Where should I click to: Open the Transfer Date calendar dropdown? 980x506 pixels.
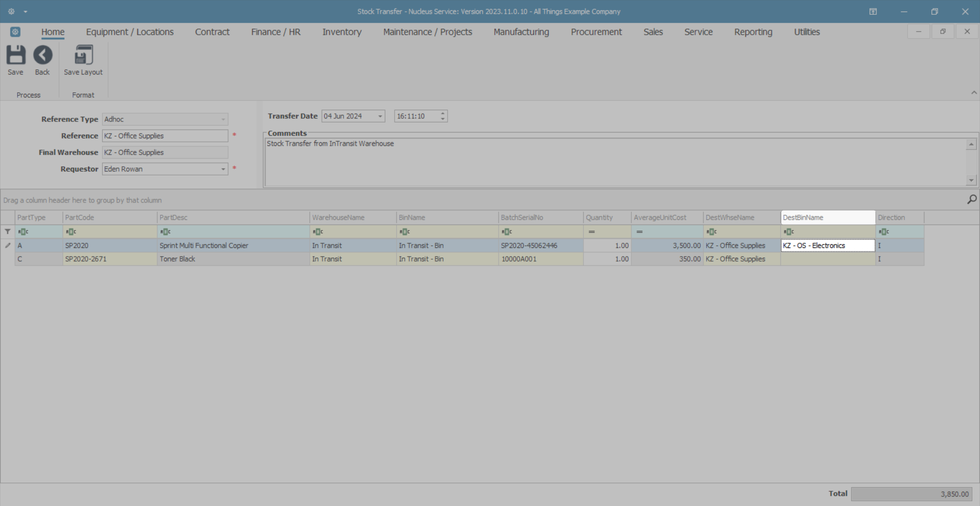point(380,116)
